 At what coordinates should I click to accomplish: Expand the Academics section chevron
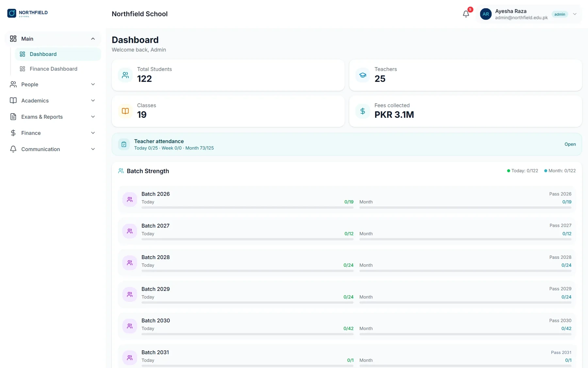(x=93, y=100)
